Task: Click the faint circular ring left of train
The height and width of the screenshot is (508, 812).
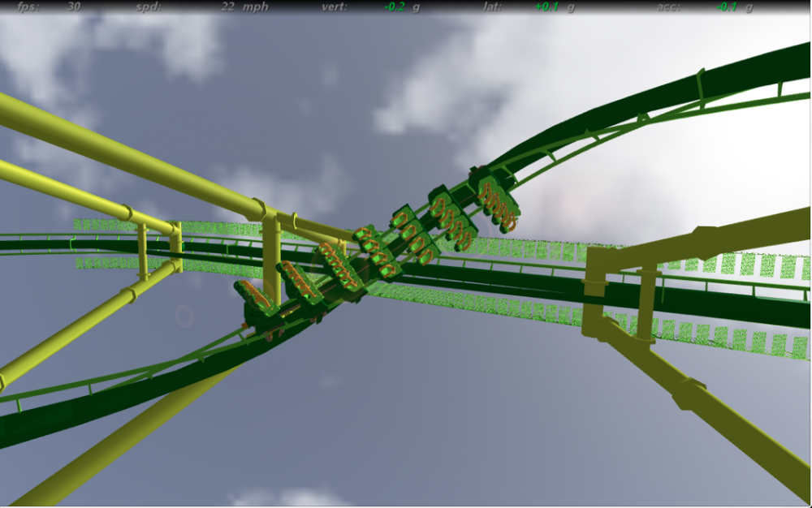Action: (x=185, y=315)
